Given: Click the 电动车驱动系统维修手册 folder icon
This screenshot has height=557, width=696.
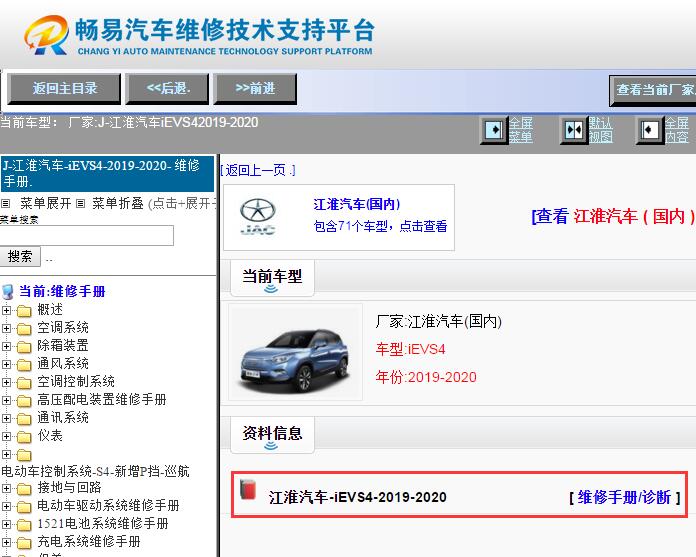Looking at the screenshot, I should (x=24, y=506).
